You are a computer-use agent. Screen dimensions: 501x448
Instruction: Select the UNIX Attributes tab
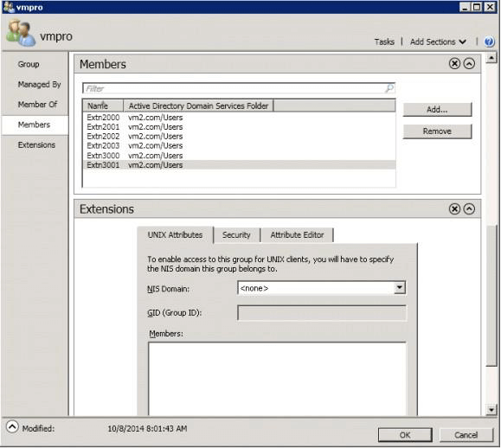[x=175, y=235]
